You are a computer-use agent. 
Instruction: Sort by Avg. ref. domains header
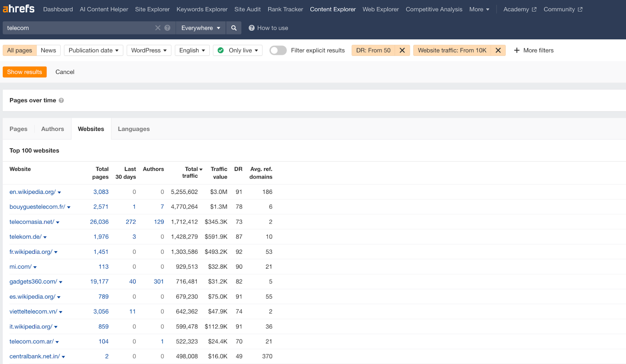(261, 173)
